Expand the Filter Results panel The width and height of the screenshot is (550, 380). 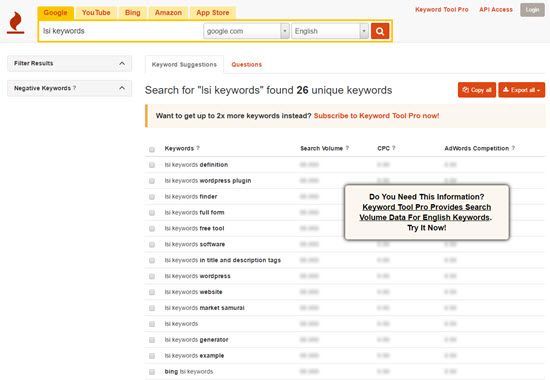tap(69, 64)
